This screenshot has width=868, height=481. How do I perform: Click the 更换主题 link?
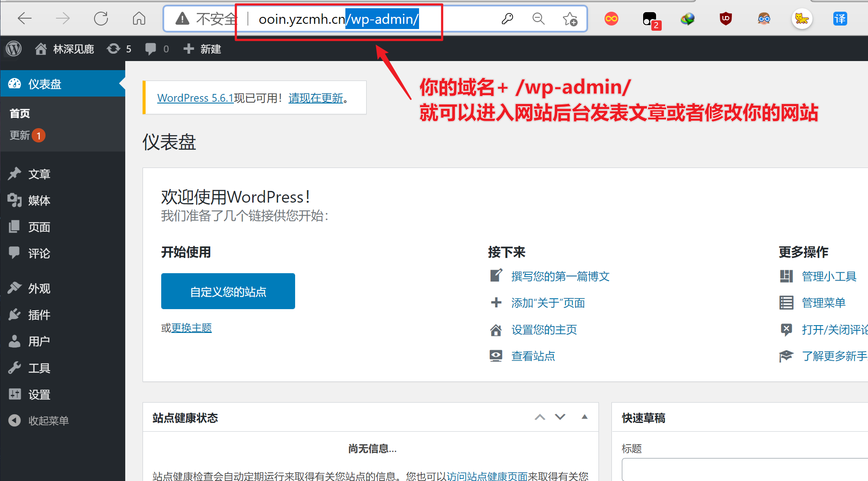[x=192, y=328]
